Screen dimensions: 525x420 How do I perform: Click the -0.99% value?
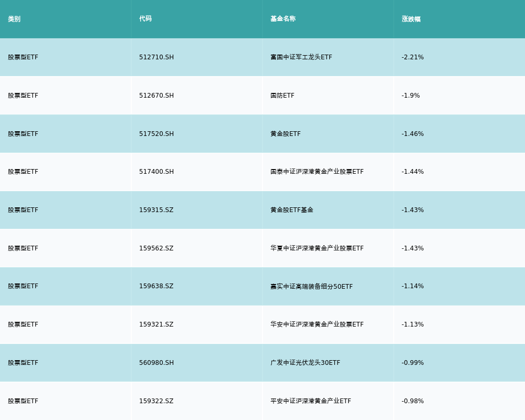413,363
